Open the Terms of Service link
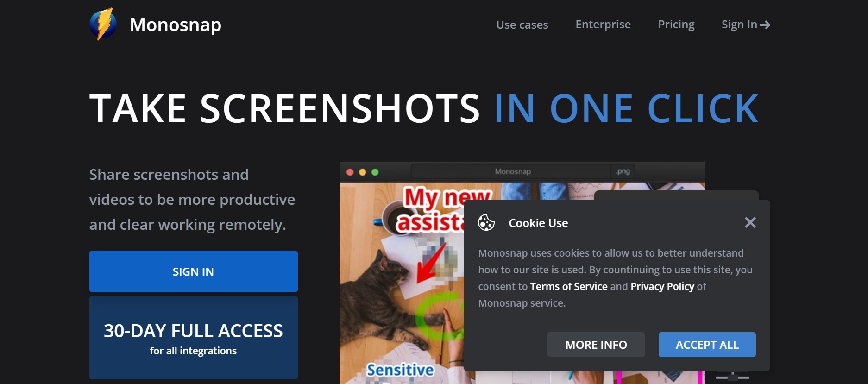 click(569, 286)
